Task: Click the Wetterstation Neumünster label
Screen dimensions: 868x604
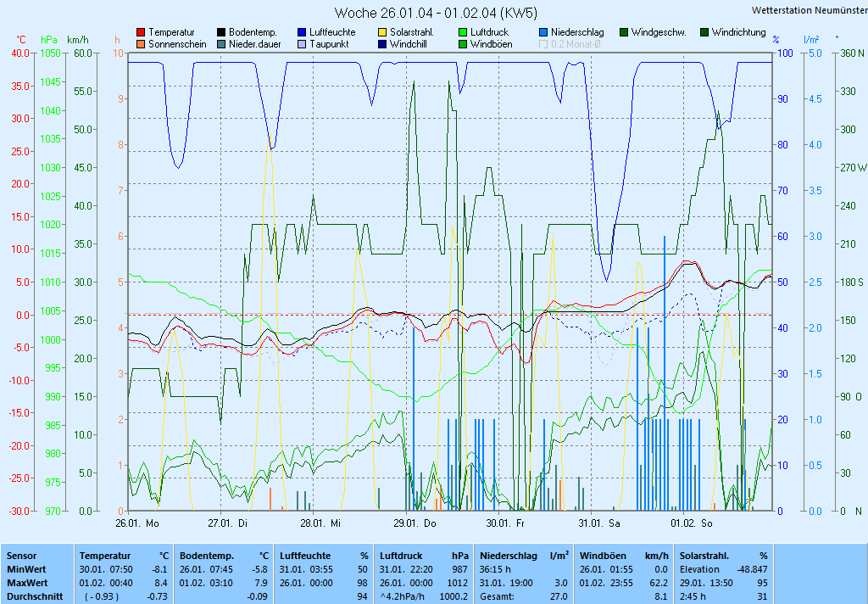Action: click(x=810, y=10)
